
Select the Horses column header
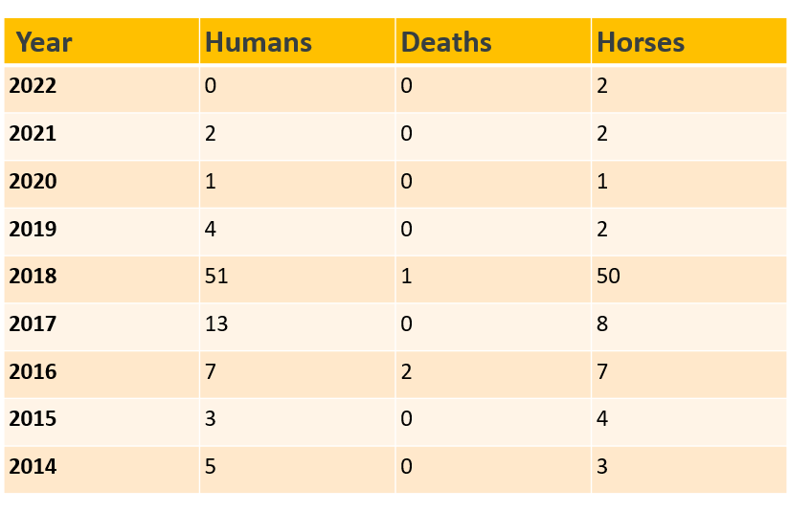(641, 42)
